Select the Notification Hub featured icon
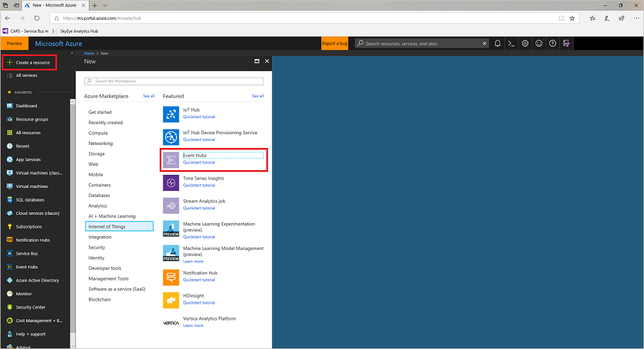Screen dimensions: 644x349 (171, 277)
